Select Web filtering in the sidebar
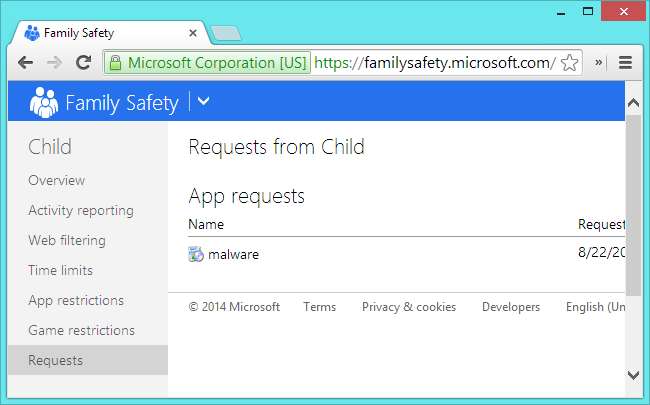 pos(66,240)
